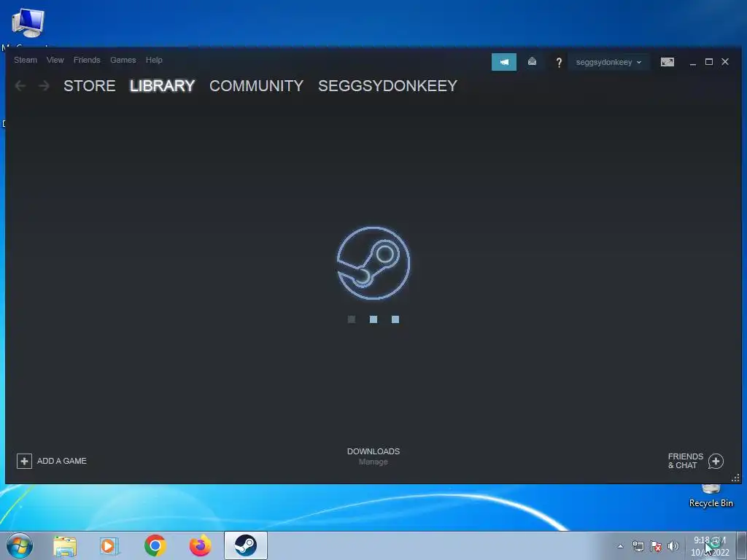This screenshot has width=747, height=560.
Task: Expand the seggsydonkeey account dropdown
Action: point(608,62)
